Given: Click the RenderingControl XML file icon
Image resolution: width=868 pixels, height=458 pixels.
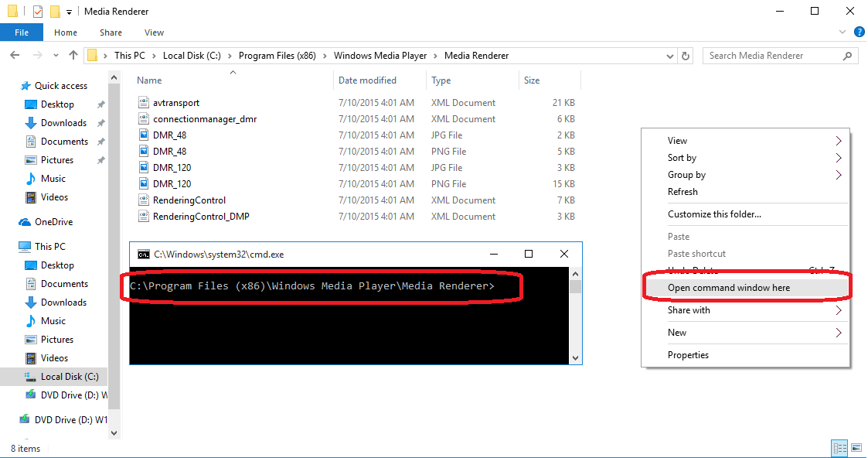Looking at the screenshot, I should pos(143,200).
